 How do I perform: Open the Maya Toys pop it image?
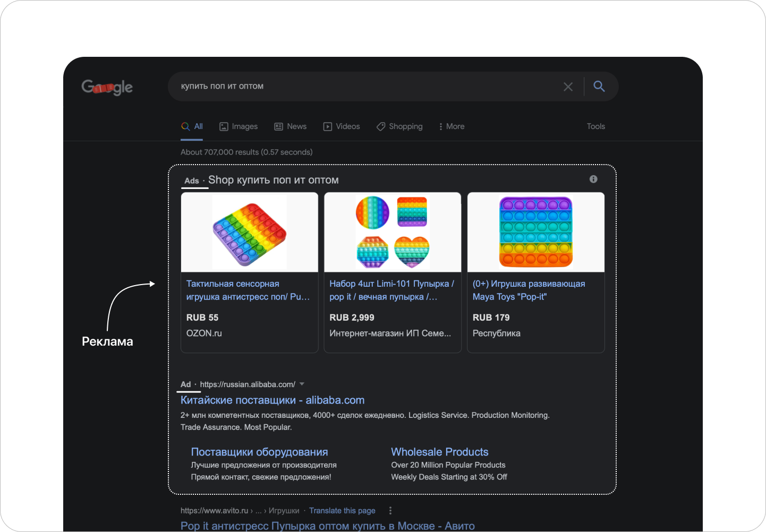coord(536,233)
